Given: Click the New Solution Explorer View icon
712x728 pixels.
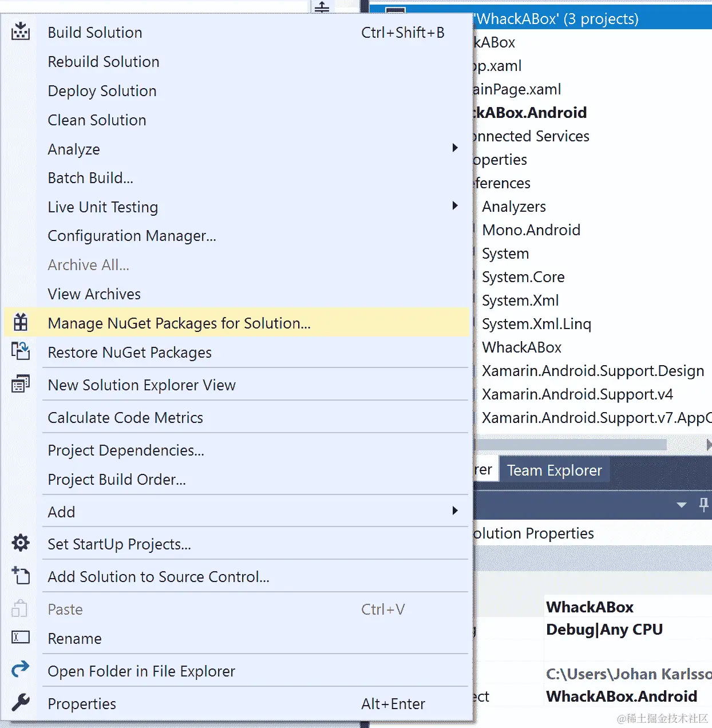Looking at the screenshot, I should pos(21,384).
